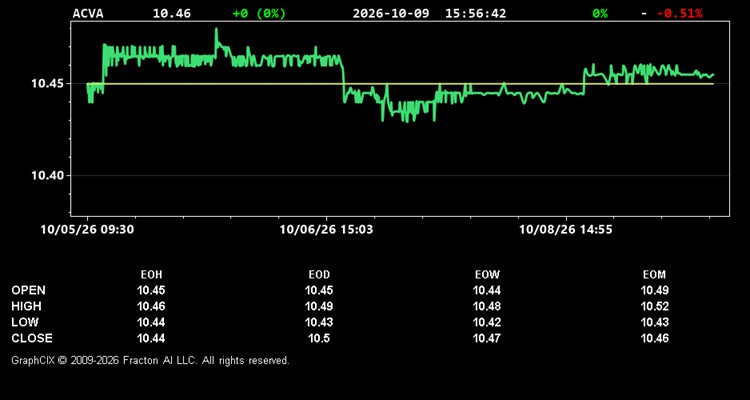
Task: Click the ACVA ticker symbol
Action: [x=88, y=13]
